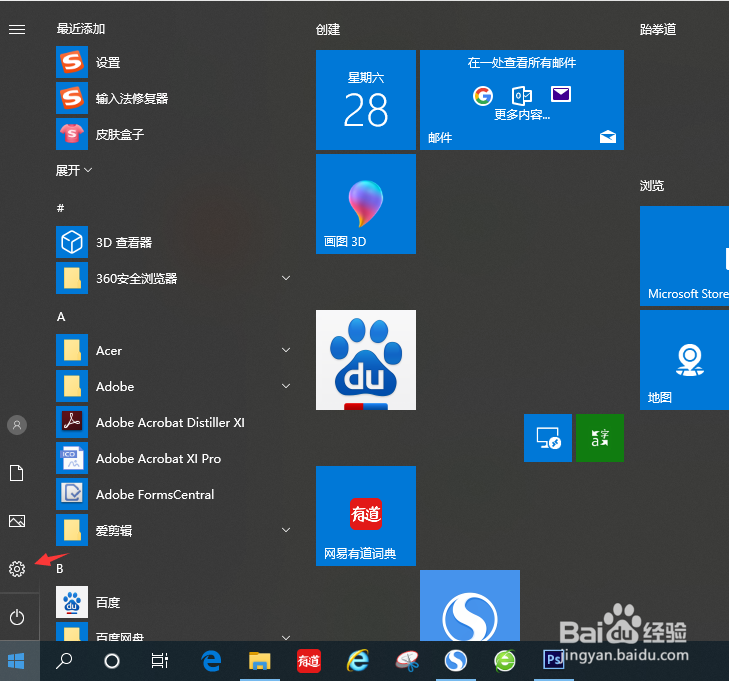Launch Adobe Acrobat XI Pro
Screen dimensions: 729x681
(x=173, y=458)
